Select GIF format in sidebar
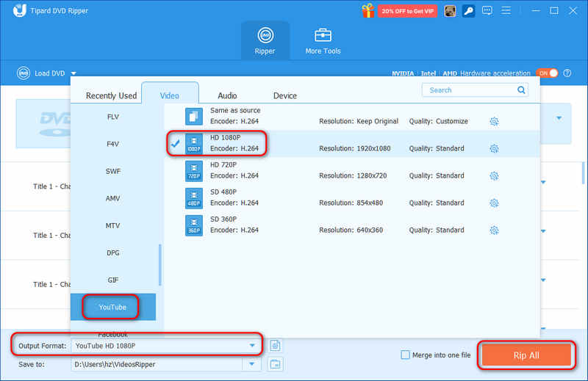Screen dimensions: 588x381 (x=113, y=280)
